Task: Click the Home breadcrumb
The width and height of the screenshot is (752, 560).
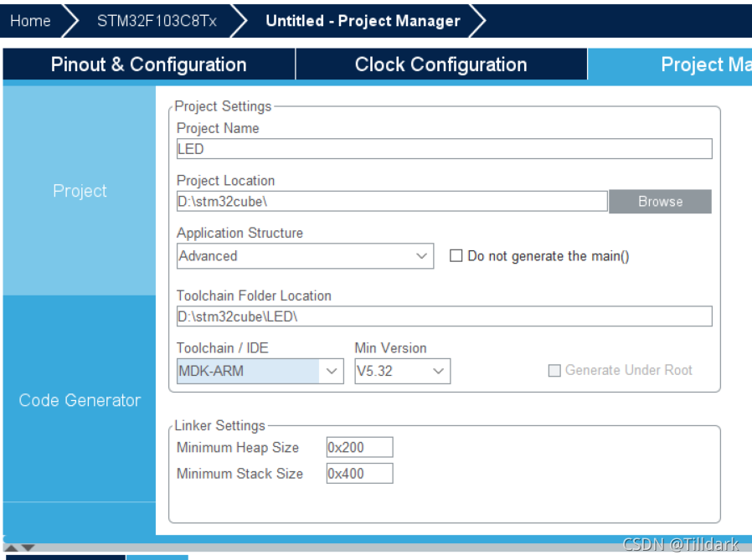Action: [31, 21]
